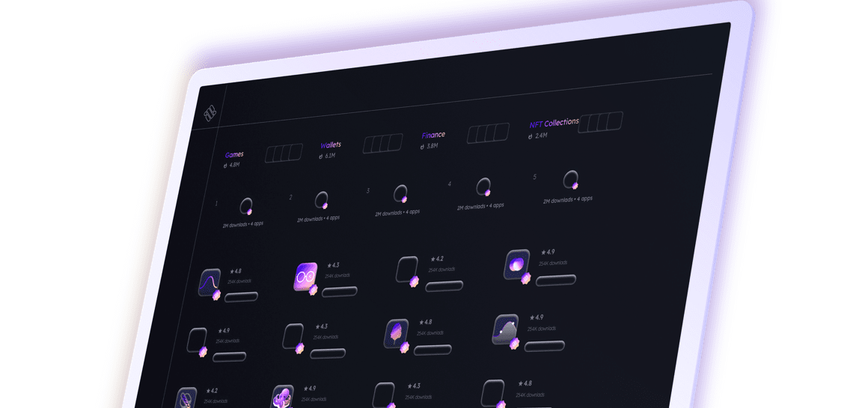Click the pill button beside the mountain chart app
Image resolution: width=868 pixels, height=408 pixels.
coord(544,346)
